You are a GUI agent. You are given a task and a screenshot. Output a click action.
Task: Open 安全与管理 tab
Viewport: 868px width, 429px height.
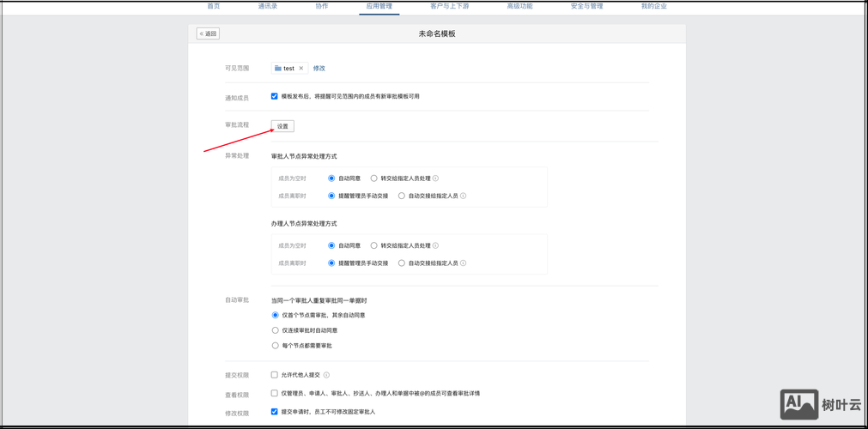[x=586, y=6]
